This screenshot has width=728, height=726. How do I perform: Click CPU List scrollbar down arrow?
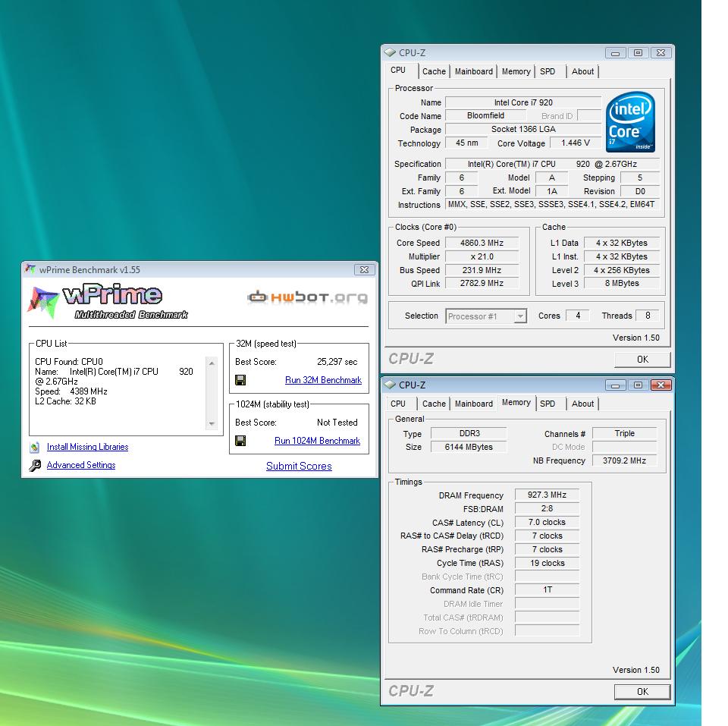point(212,423)
